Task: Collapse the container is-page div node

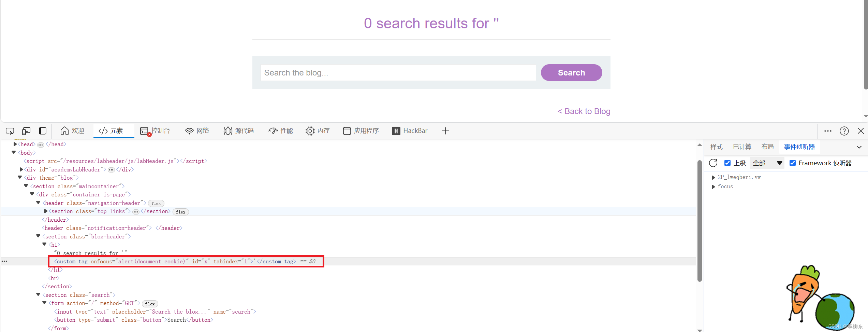Action: pyautogui.click(x=32, y=194)
